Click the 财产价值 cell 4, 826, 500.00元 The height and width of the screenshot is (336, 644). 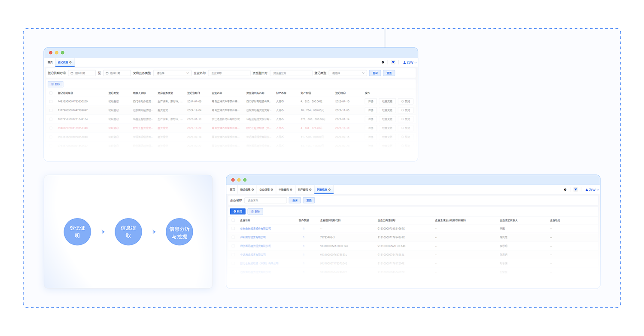click(x=312, y=101)
